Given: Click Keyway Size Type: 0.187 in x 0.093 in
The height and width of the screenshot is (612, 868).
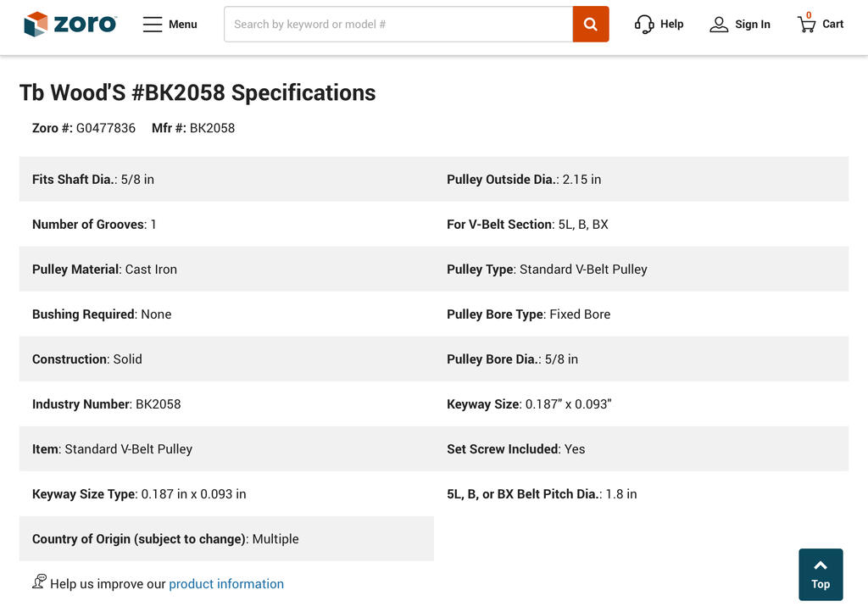Looking at the screenshot, I should tap(226, 493).
